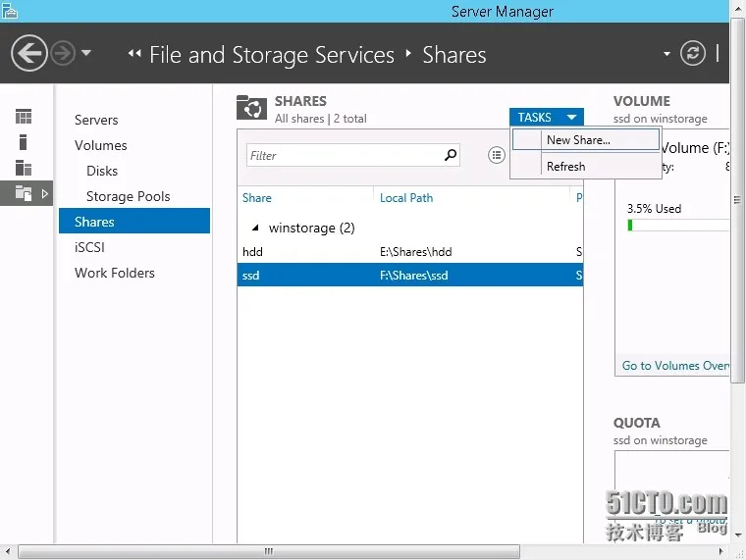Click inside the Filter text field
746x560 pixels.
pyautogui.click(x=344, y=155)
